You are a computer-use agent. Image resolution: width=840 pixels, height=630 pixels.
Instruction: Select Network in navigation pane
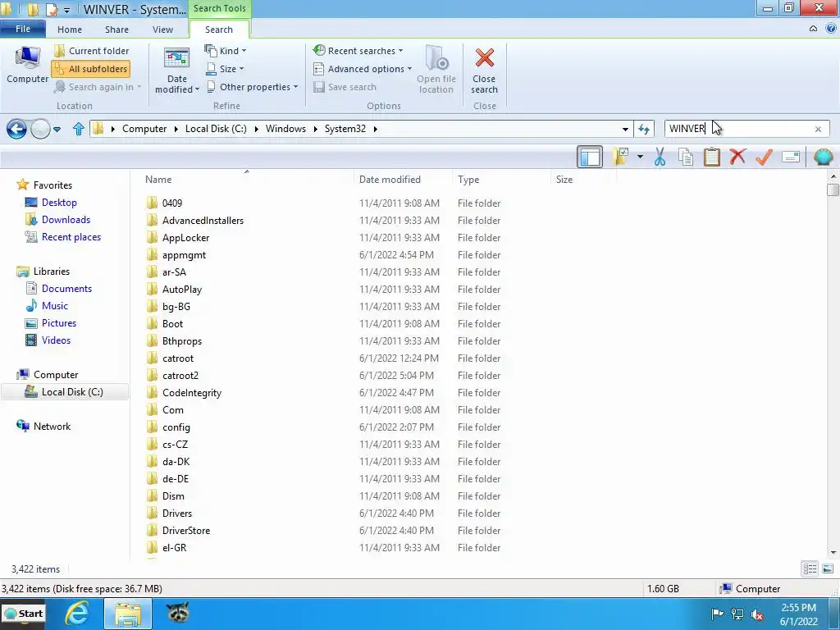tap(52, 427)
